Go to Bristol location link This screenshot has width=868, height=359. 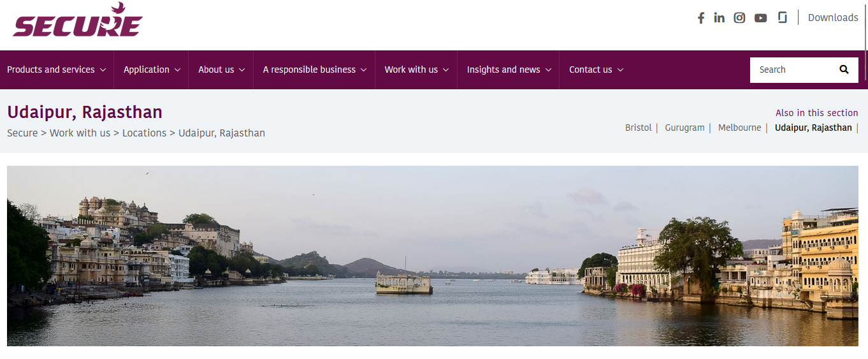pos(638,128)
